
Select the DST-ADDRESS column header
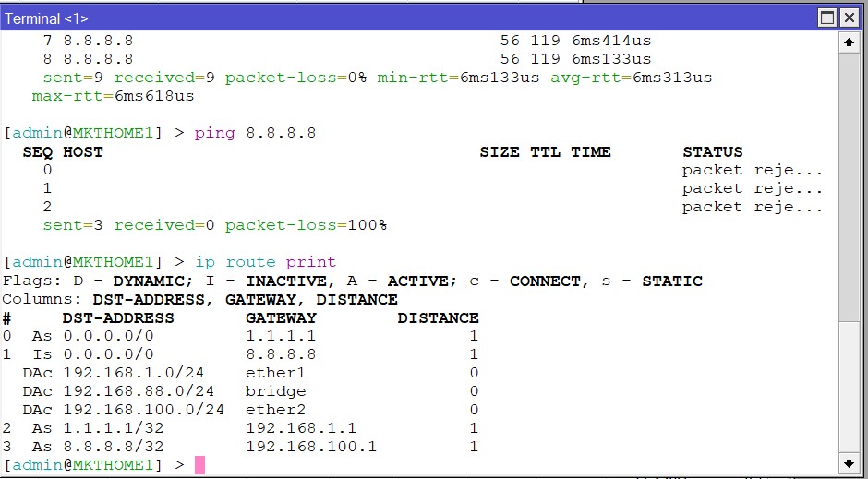[118, 317]
